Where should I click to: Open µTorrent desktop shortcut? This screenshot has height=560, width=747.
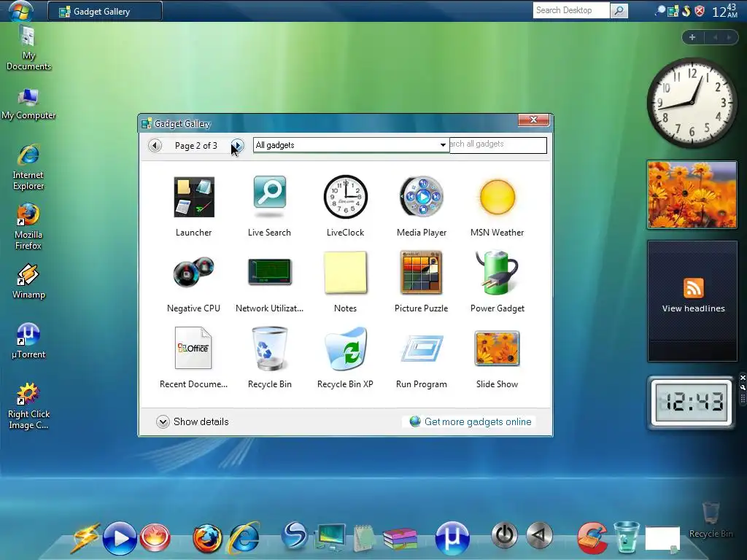pyautogui.click(x=28, y=340)
